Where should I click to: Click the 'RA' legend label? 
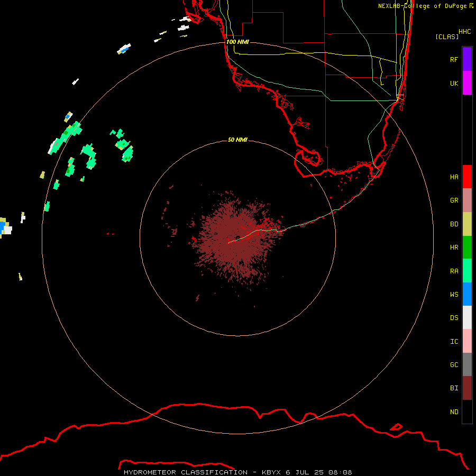pos(454,271)
